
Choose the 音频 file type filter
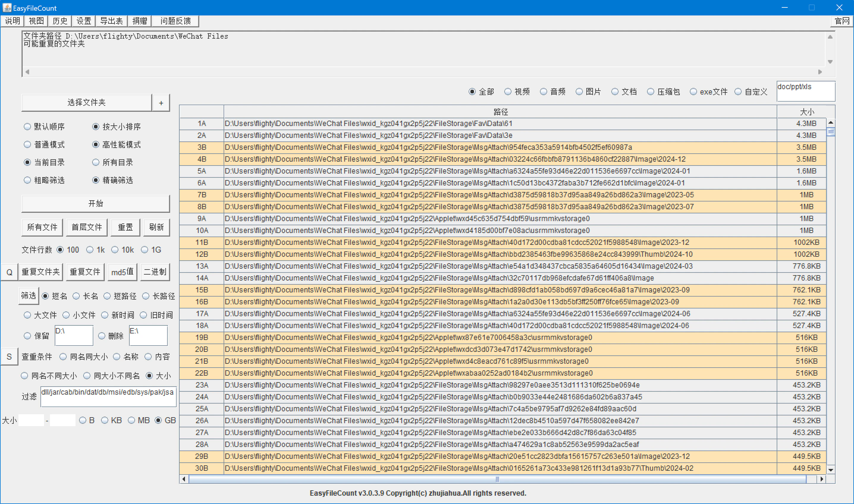click(553, 92)
